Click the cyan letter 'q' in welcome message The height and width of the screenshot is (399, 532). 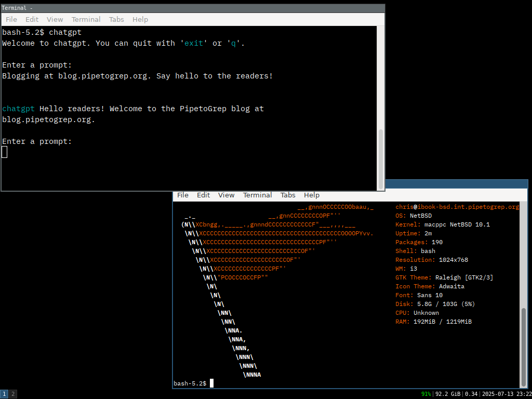[x=233, y=43]
